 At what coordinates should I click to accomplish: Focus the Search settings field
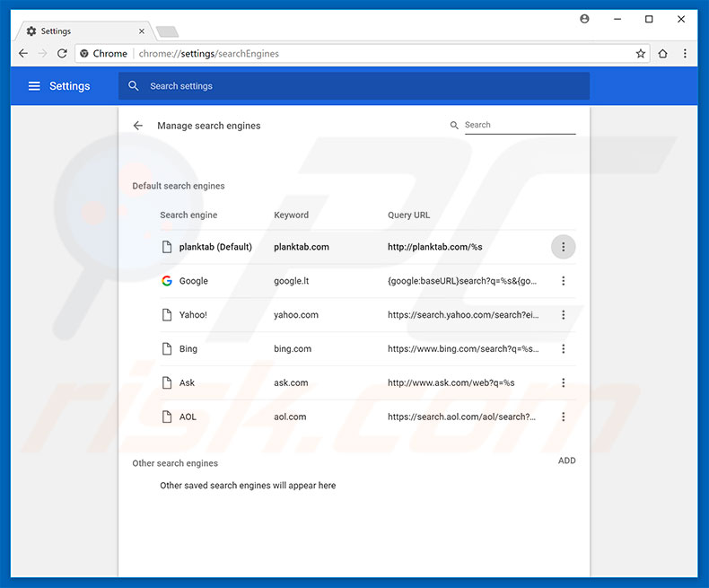pos(354,86)
